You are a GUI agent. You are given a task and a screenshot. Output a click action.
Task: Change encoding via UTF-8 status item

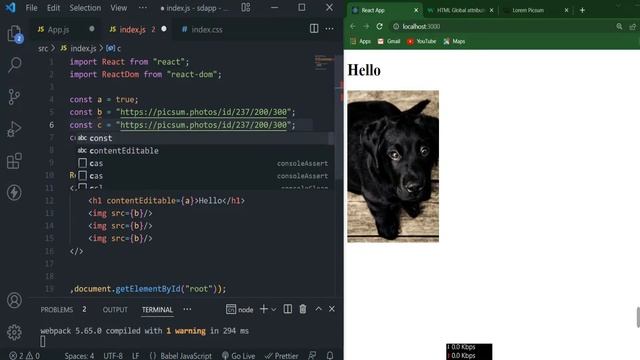tap(113, 356)
